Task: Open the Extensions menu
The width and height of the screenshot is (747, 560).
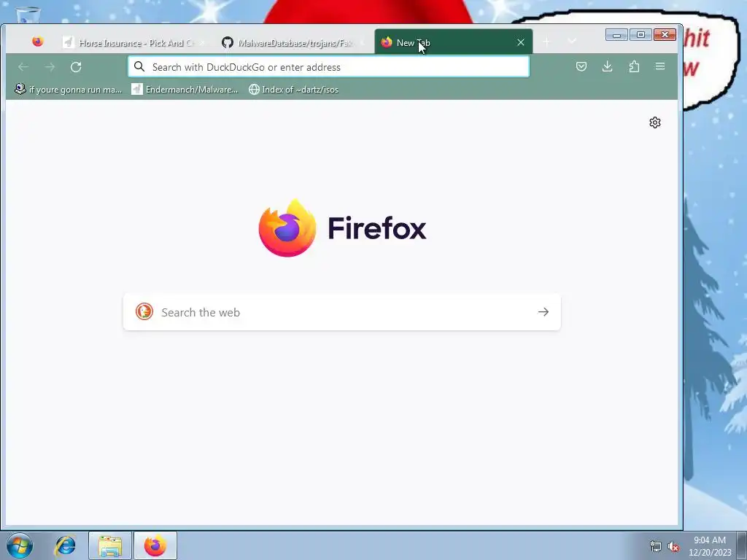Action: (634, 66)
